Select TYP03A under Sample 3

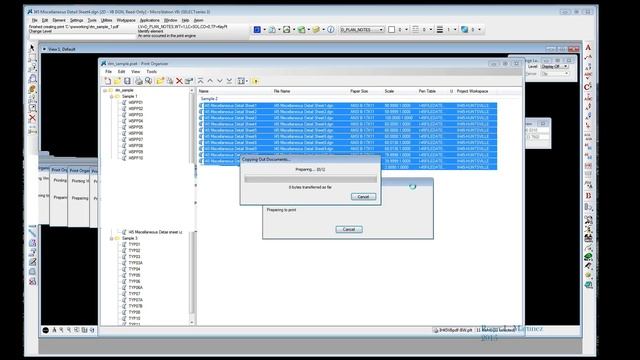[136, 263]
